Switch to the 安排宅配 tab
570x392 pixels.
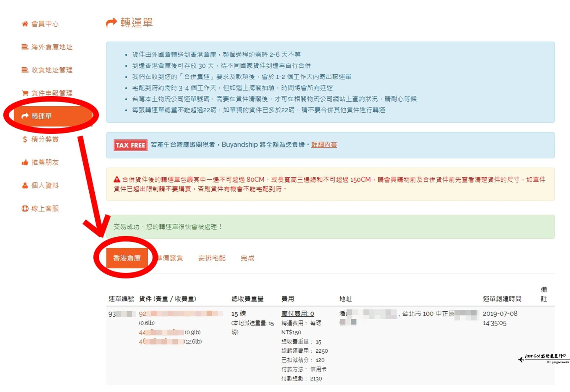click(x=212, y=258)
